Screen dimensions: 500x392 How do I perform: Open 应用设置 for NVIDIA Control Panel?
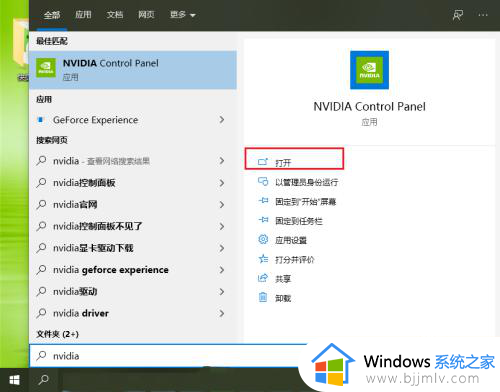[x=291, y=240]
